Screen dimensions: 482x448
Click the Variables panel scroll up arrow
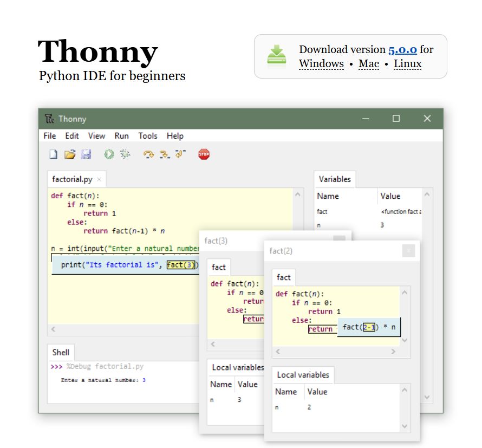click(x=427, y=194)
